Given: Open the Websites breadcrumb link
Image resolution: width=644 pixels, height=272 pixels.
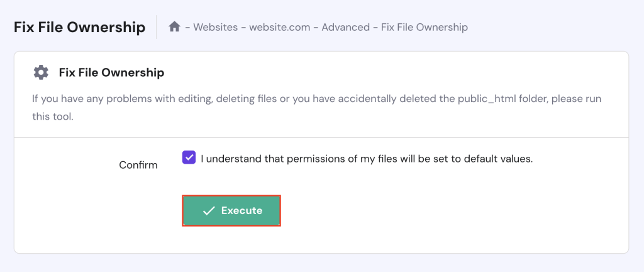Looking at the screenshot, I should [217, 27].
